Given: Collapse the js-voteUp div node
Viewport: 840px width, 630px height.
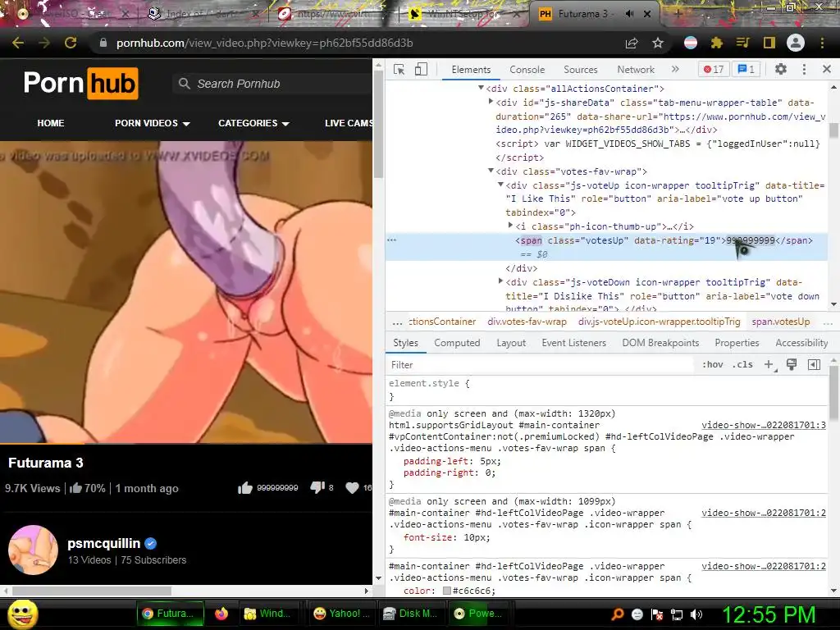Looking at the screenshot, I should point(501,185).
